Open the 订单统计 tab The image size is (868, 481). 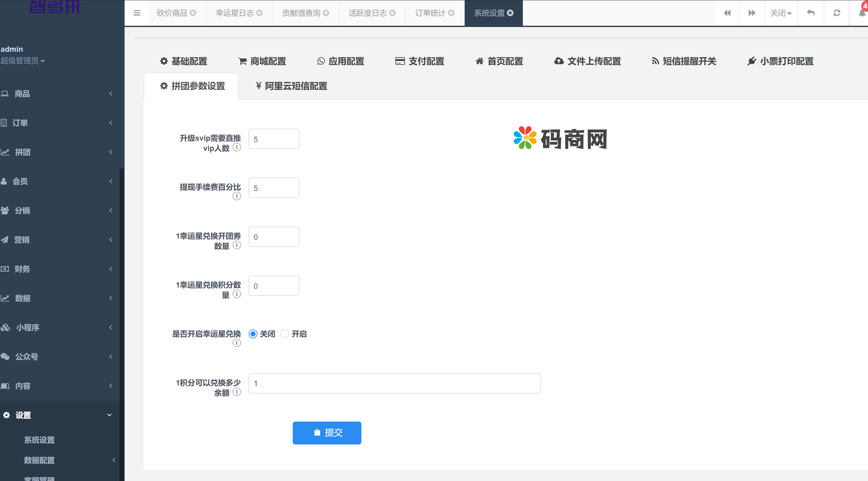[x=430, y=13]
